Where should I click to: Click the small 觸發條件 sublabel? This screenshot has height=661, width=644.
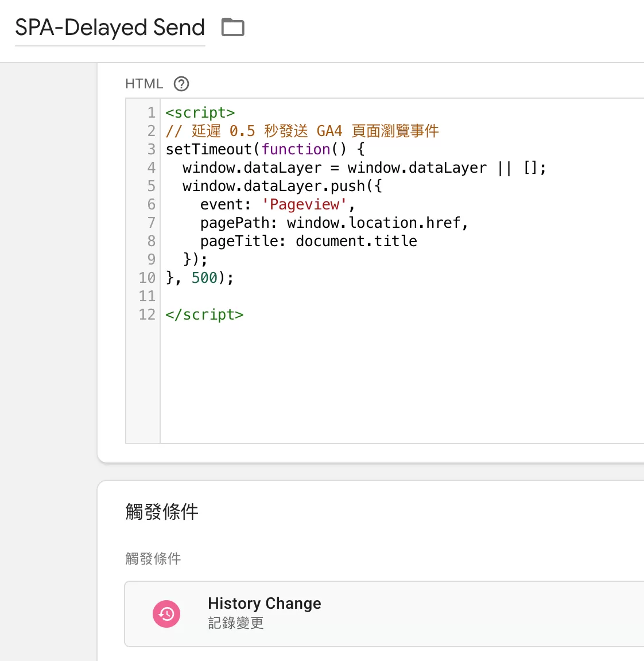tap(153, 558)
